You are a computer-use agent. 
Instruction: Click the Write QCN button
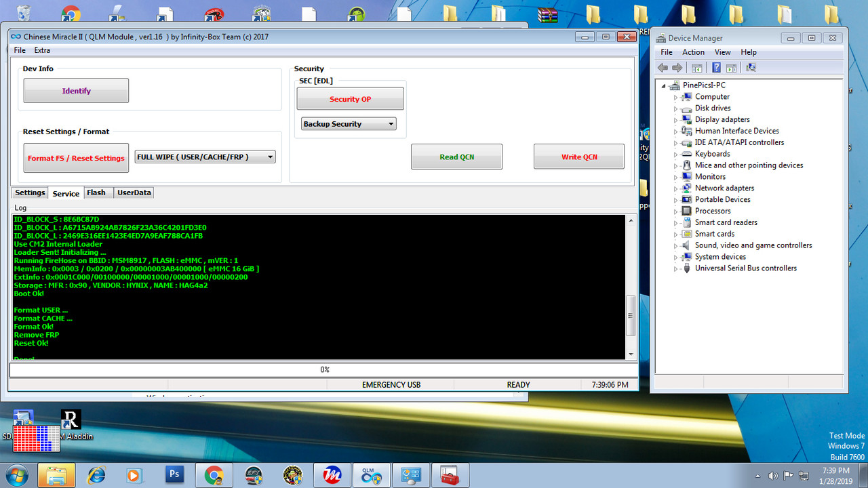[x=579, y=157]
